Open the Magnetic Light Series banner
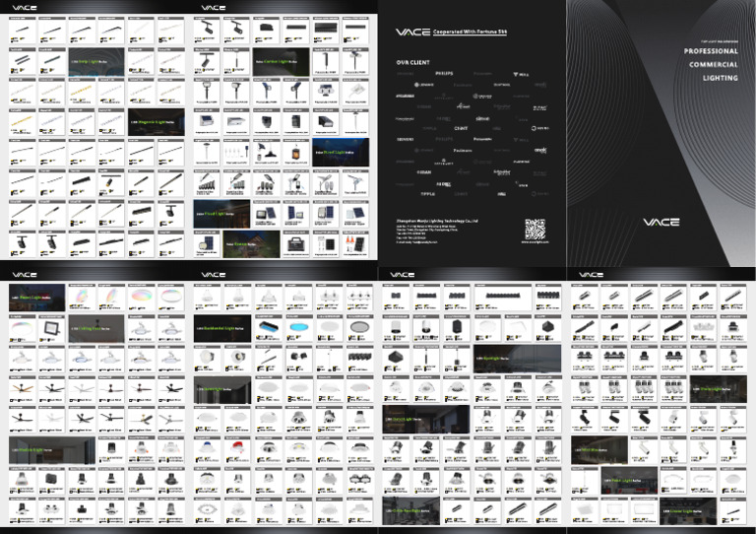The width and height of the screenshot is (756, 534). pos(156,122)
